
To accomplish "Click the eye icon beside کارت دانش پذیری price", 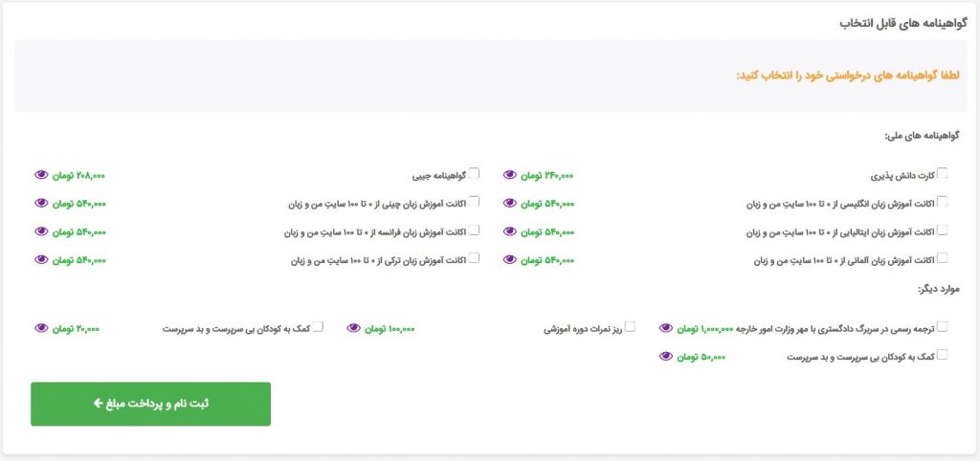I will click(509, 175).
